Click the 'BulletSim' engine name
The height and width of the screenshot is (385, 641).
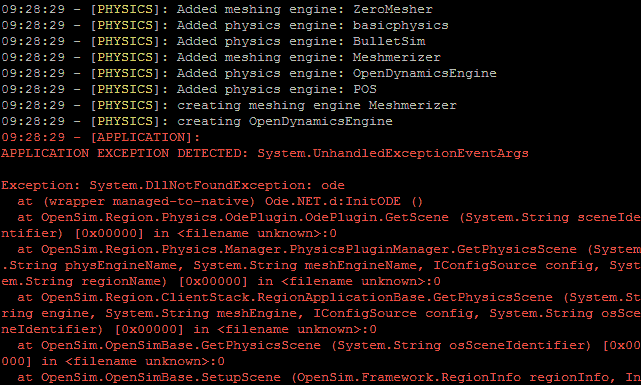click(389, 41)
